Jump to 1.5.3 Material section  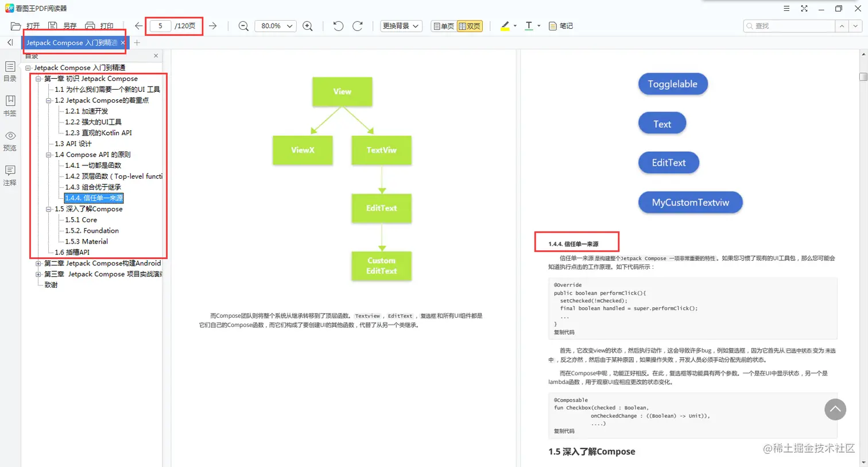[x=86, y=242]
